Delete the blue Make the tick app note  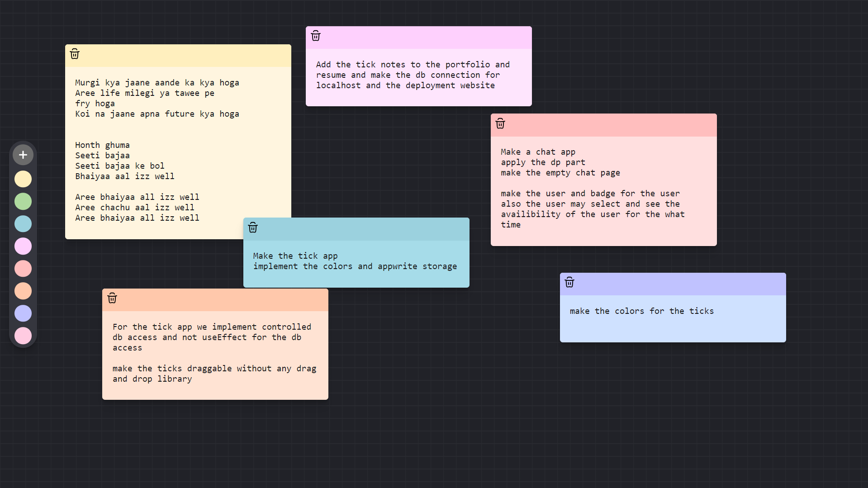(x=253, y=228)
